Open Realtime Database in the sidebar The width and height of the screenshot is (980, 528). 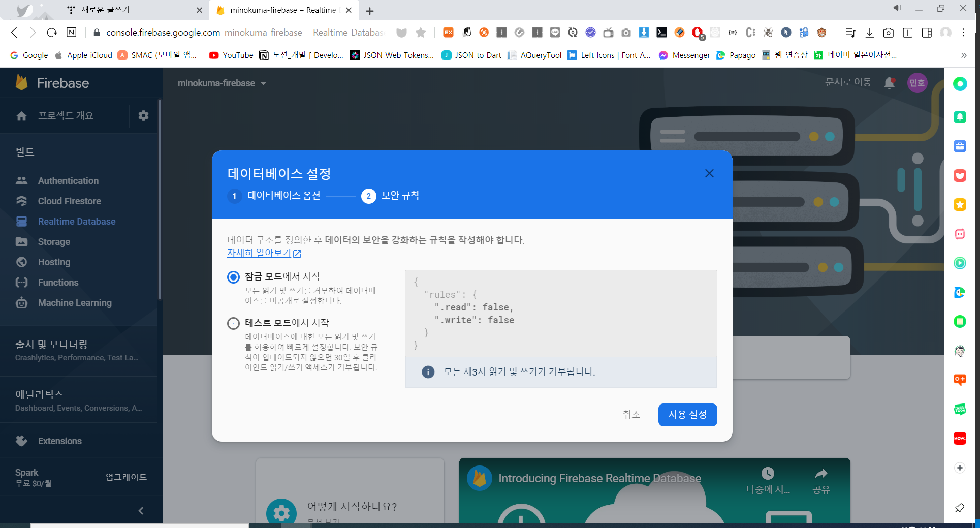coord(77,222)
